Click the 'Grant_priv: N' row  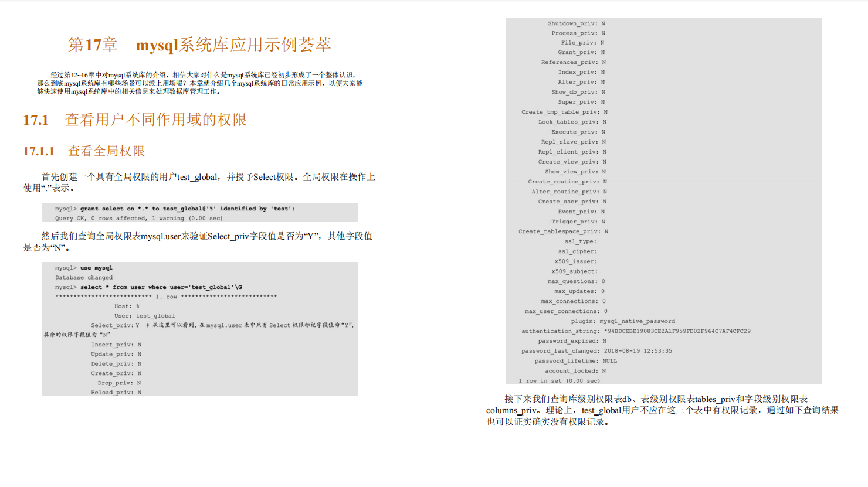coord(581,52)
